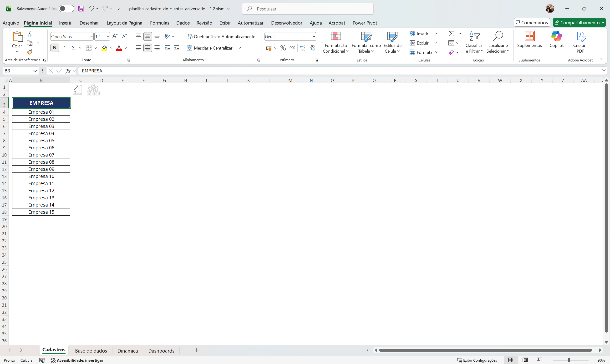The image size is (610, 364).
Task: Click the Cut scissors icon
Action: click(30, 34)
